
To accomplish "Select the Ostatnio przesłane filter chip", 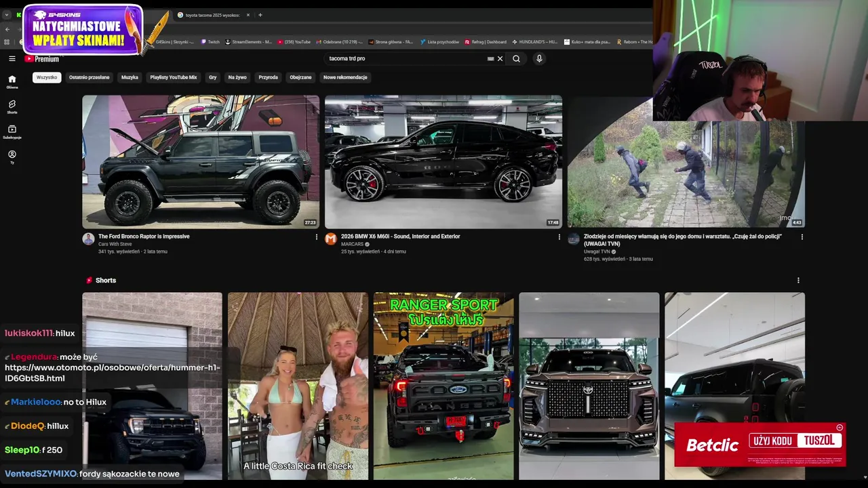I will click(x=89, y=77).
